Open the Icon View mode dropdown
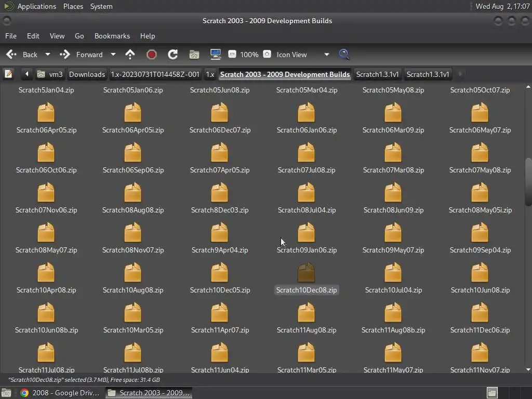Screen dimensions: 532x399 [x=303, y=55]
